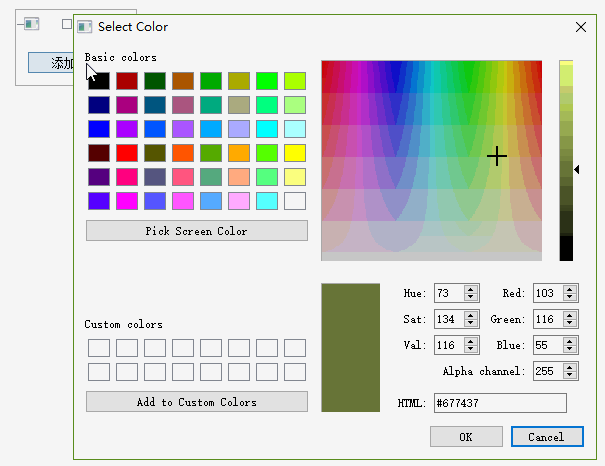The height and width of the screenshot is (466, 605).
Task: Select the black basic color swatch
Action: [x=99, y=80]
